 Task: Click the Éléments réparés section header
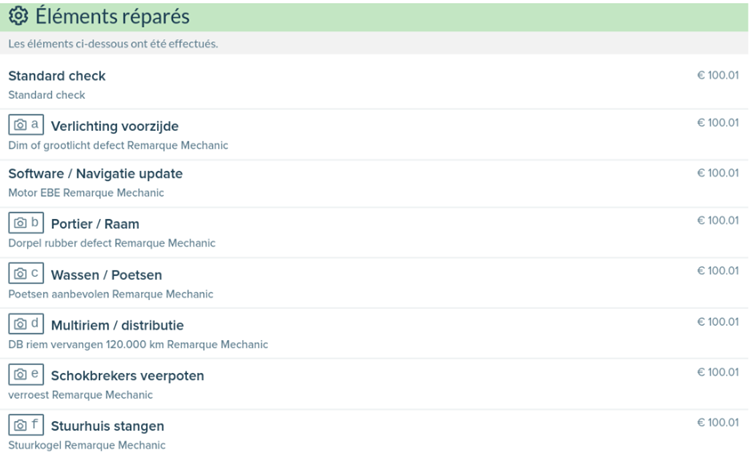click(112, 17)
